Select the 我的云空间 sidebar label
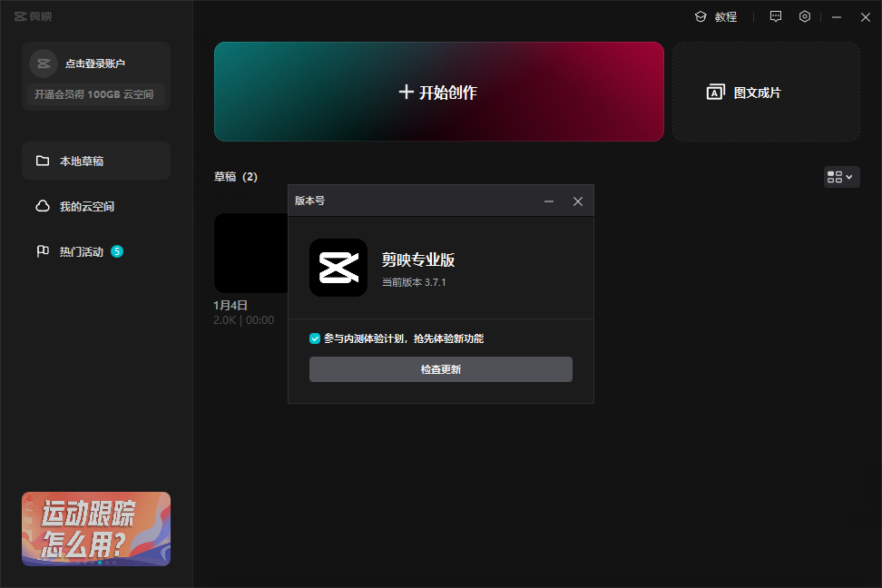Viewport: 882px width, 588px height. coord(87,206)
